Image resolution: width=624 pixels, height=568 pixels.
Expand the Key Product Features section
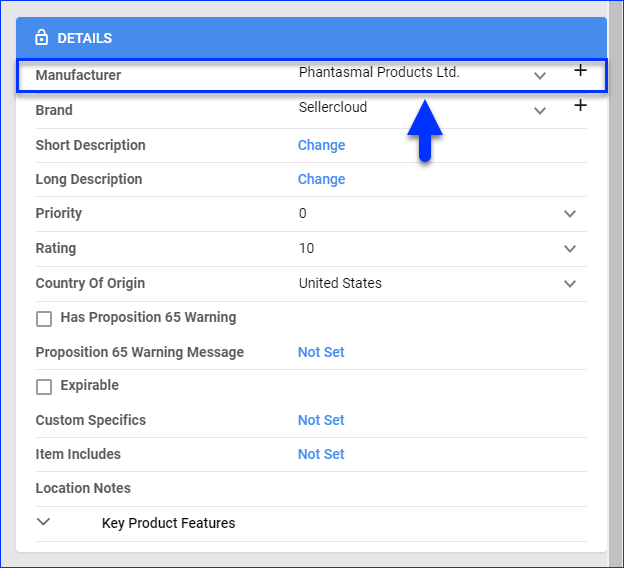click(x=43, y=522)
